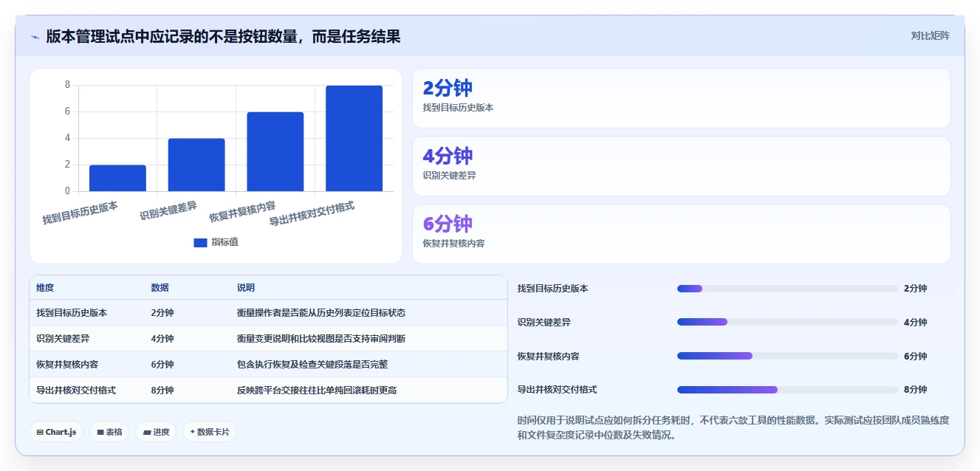Click the tallest chart bar 导出并核对交付格式
The image size is (980, 471).
pos(354,138)
